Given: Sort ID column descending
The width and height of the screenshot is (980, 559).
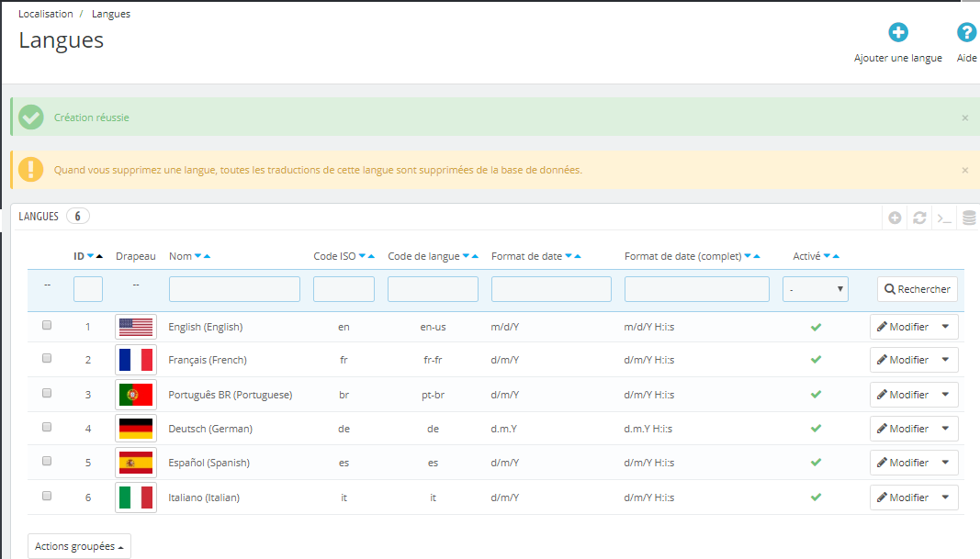Looking at the screenshot, I should tap(91, 256).
